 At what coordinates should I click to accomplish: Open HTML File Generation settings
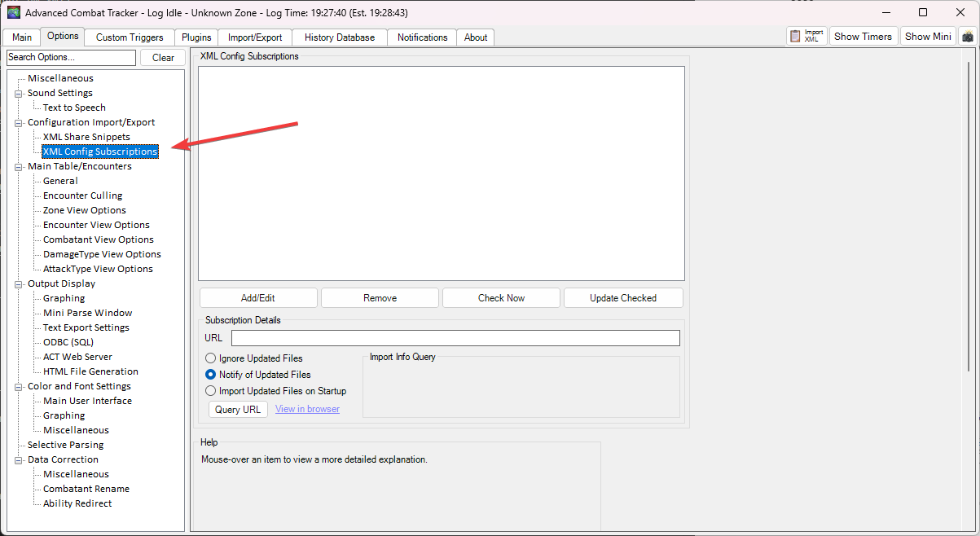coord(90,371)
